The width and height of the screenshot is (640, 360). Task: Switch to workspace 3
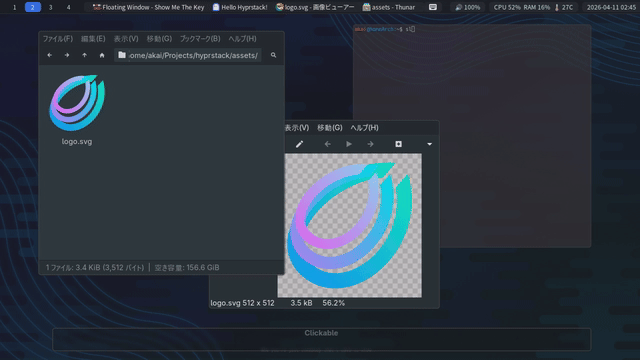[51, 7]
